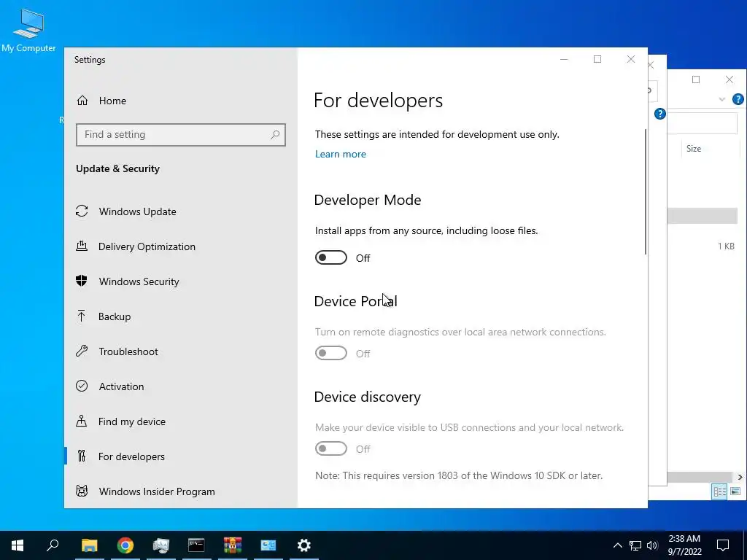Open Delivery Optimization page
This screenshot has height=560, width=747.
coord(147,246)
